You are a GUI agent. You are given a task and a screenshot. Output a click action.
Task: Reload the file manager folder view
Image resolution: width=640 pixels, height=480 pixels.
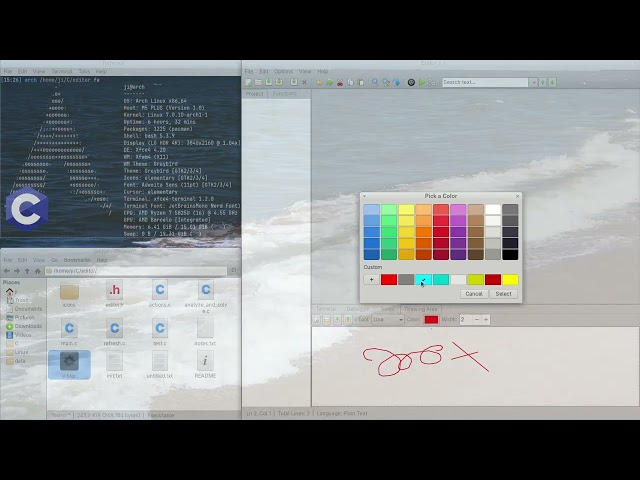pyautogui.click(x=234, y=271)
